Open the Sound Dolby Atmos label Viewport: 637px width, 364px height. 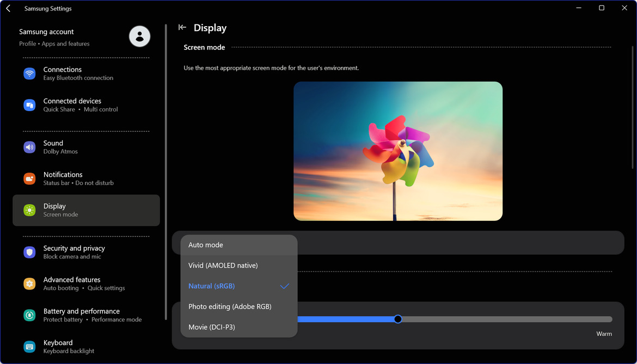coord(60,147)
